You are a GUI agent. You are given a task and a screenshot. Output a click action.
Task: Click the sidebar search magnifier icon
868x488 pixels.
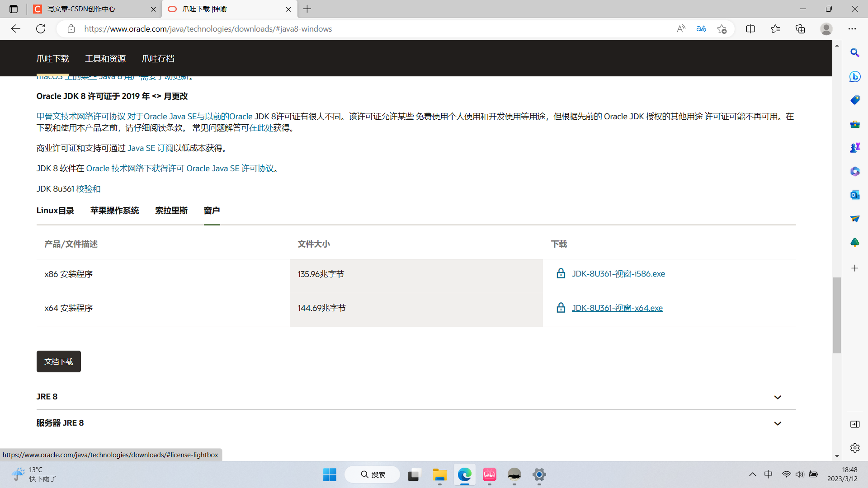click(854, 53)
